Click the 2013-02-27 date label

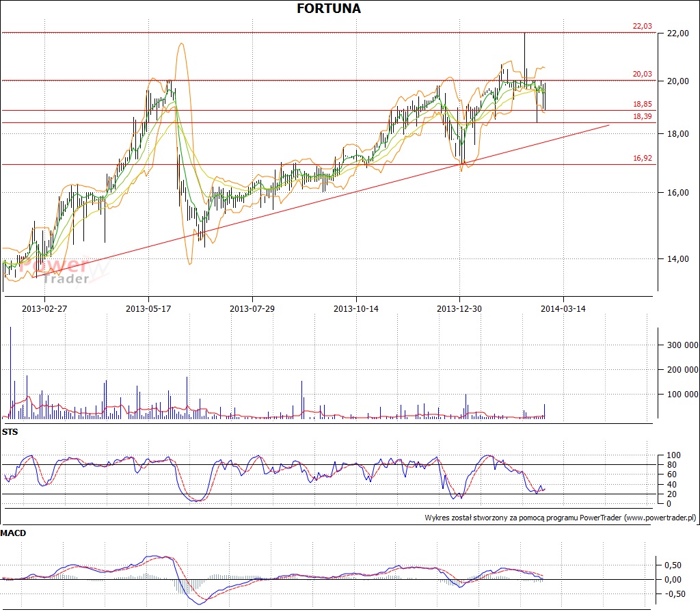(44, 309)
